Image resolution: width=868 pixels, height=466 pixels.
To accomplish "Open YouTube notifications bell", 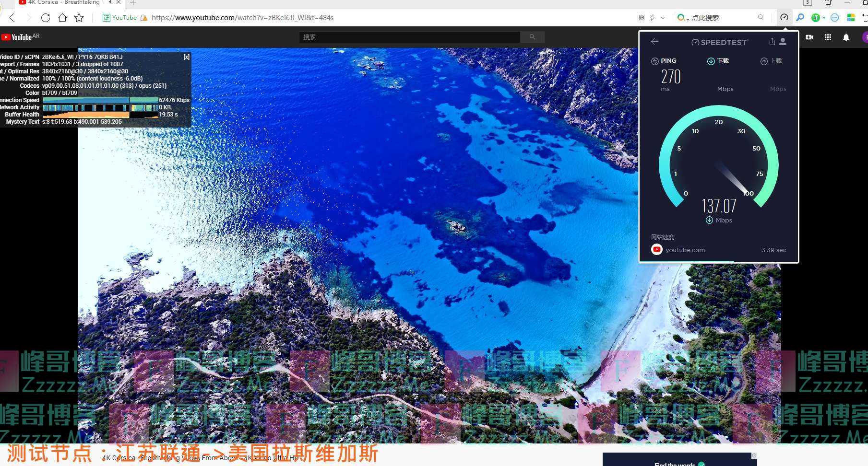I will tap(846, 37).
